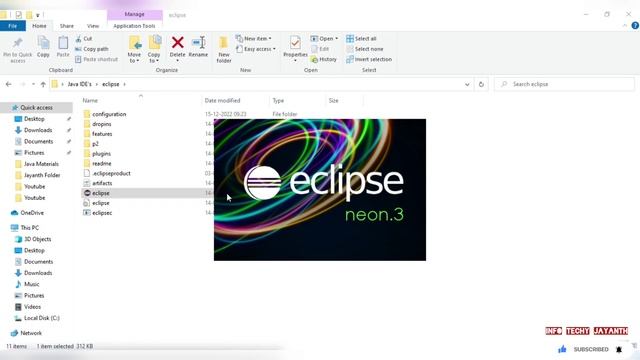Select the readme folder
The height and width of the screenshot is (360, 640).
(x=97, y=163)
